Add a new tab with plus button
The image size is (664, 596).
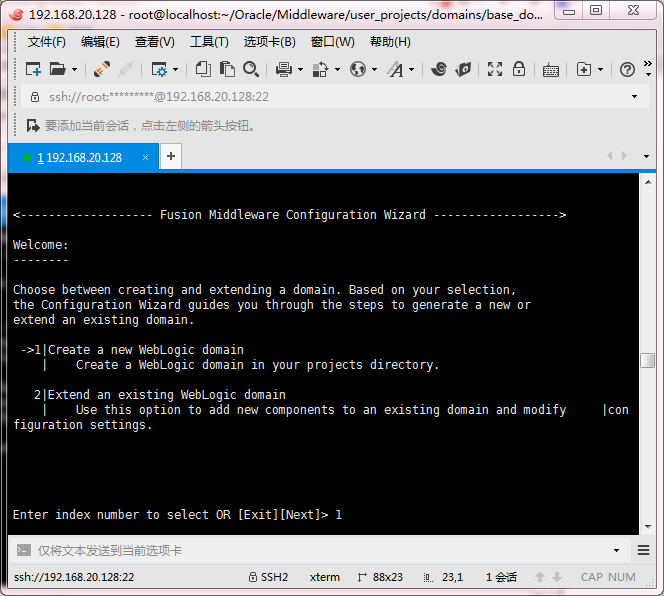click(x=171, y=156)
